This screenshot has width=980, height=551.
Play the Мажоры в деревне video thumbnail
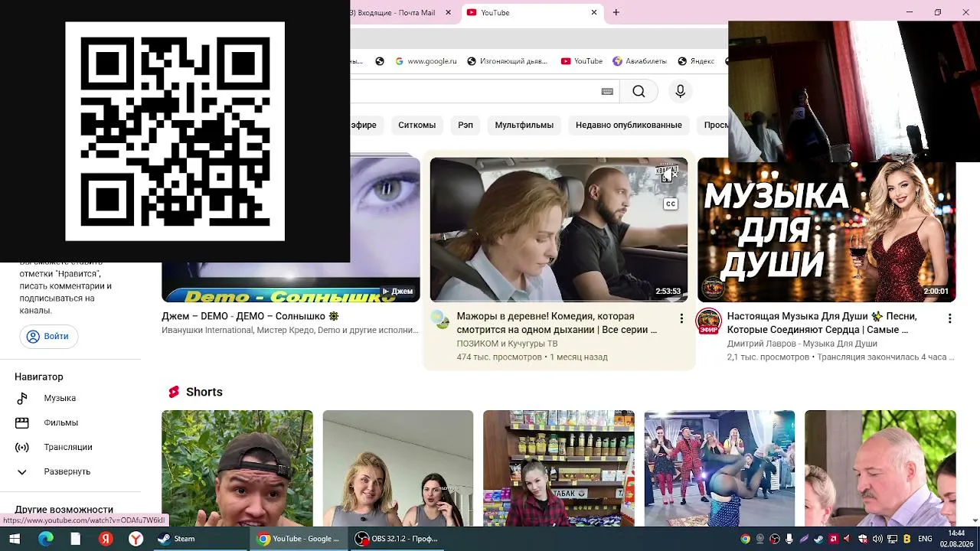pyautogui.click(x=559, y=230)
